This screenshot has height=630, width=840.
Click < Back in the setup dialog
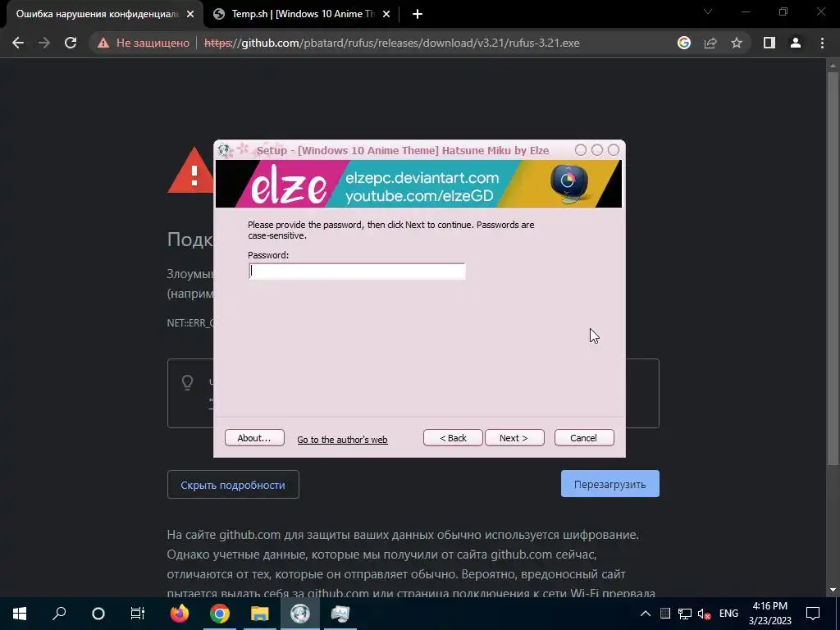click(453, 438)
